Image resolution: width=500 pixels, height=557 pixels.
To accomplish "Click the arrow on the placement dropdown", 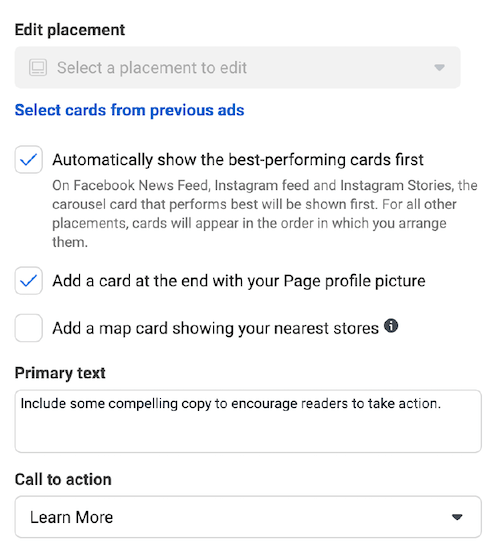I will click(440, 67).
